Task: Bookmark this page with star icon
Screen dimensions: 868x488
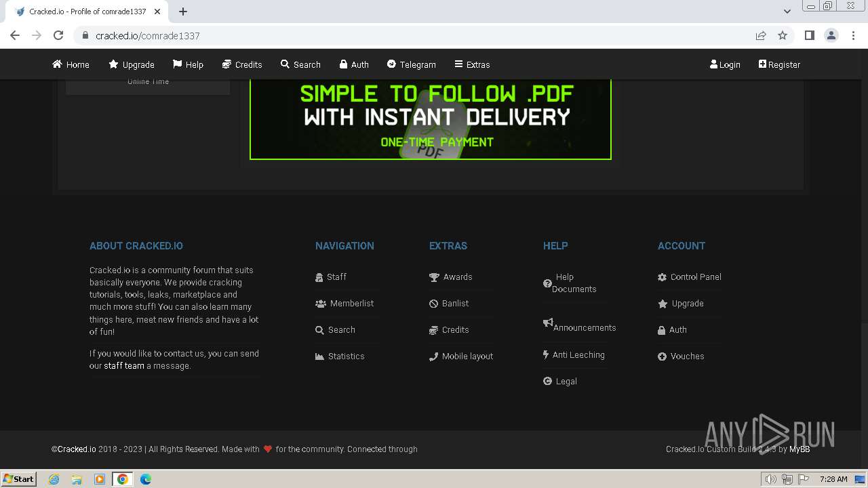Action: pyautogui.click(x=783, y=35)
